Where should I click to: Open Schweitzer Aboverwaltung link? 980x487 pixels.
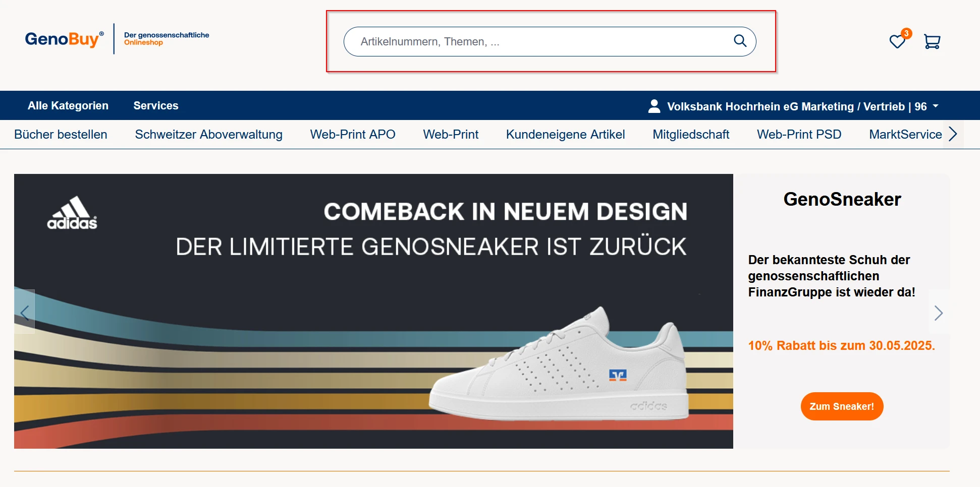coord(208,135)
